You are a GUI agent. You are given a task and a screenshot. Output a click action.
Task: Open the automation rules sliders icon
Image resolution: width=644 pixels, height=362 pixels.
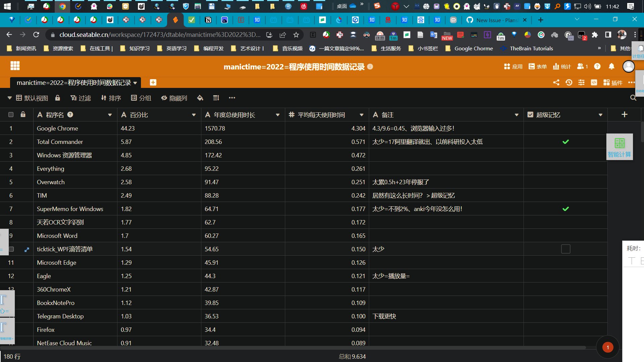pos(581,83)
